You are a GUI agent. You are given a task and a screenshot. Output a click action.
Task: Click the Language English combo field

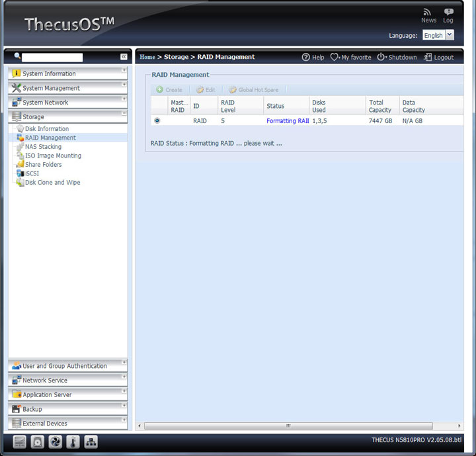pos(434,35)
